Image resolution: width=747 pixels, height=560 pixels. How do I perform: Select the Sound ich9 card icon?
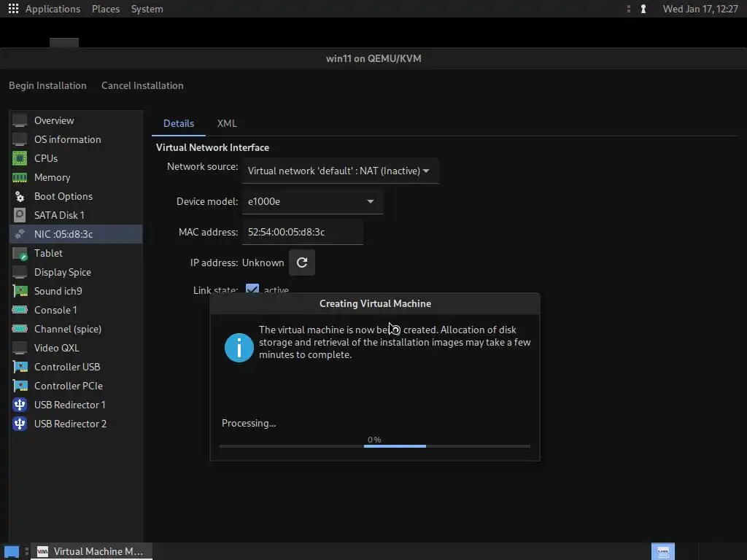click(20, 291)
